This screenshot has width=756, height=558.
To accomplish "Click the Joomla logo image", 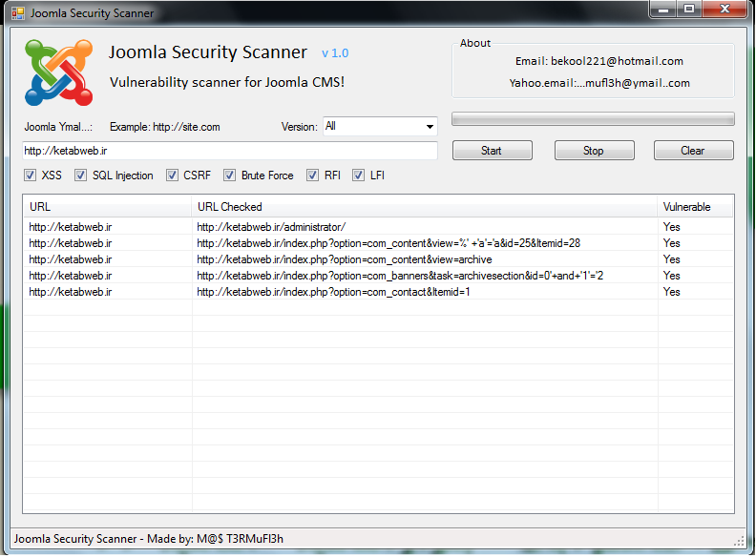I will tap(58, 72).
